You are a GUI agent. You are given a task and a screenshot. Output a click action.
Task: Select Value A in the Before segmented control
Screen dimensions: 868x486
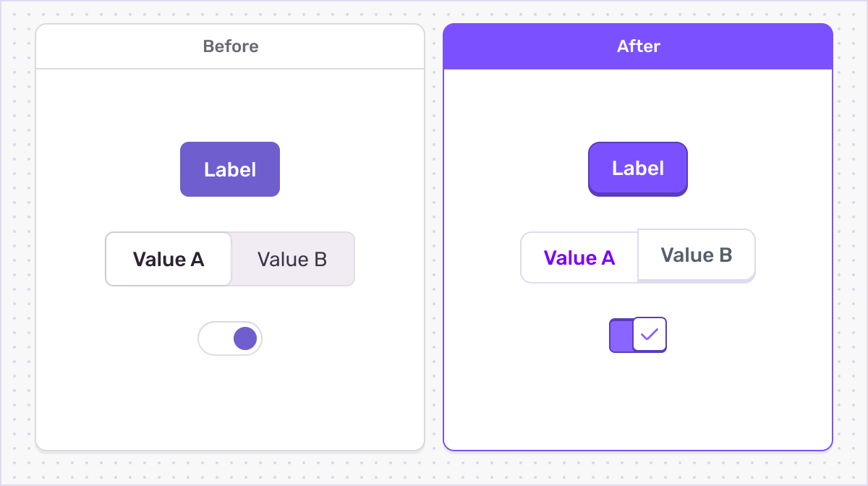[169, 258]
